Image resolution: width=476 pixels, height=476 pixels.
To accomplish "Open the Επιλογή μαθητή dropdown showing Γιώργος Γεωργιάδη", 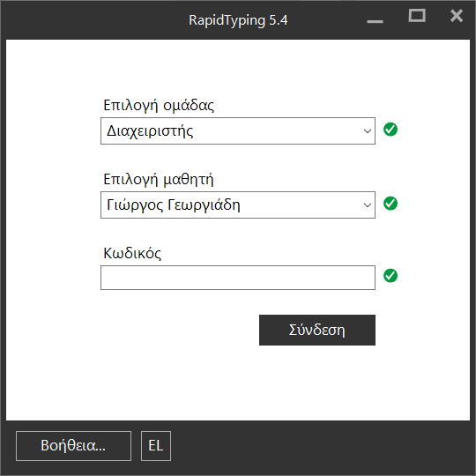I will click(238, 205).
